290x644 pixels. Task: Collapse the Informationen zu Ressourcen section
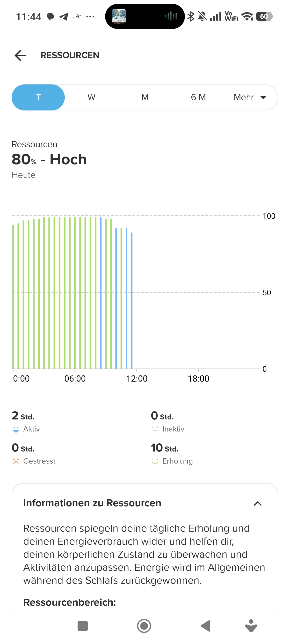(257, 503)
